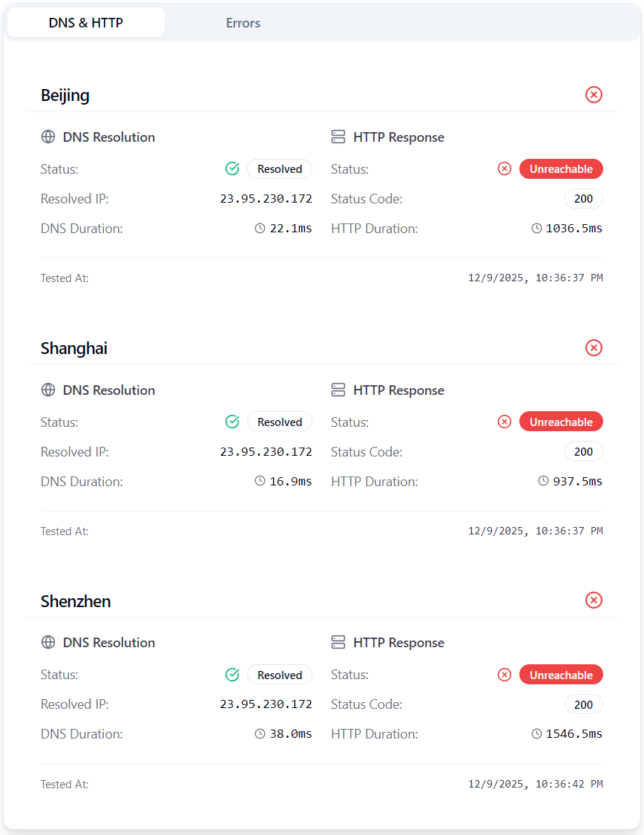Viewport: 644px width, 835px height.
Task: Click the Shenzhen HTTP Duration value 1546.5ms
Action: point(574,734)
